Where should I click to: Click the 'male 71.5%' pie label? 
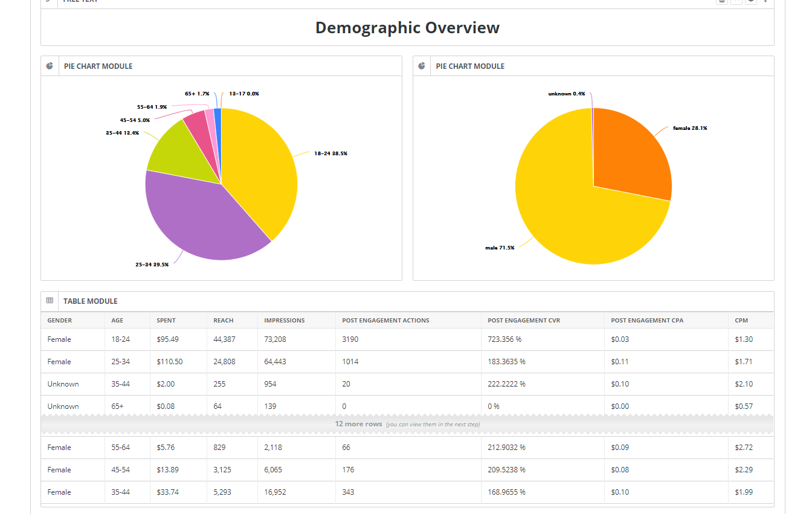(500, 248)
